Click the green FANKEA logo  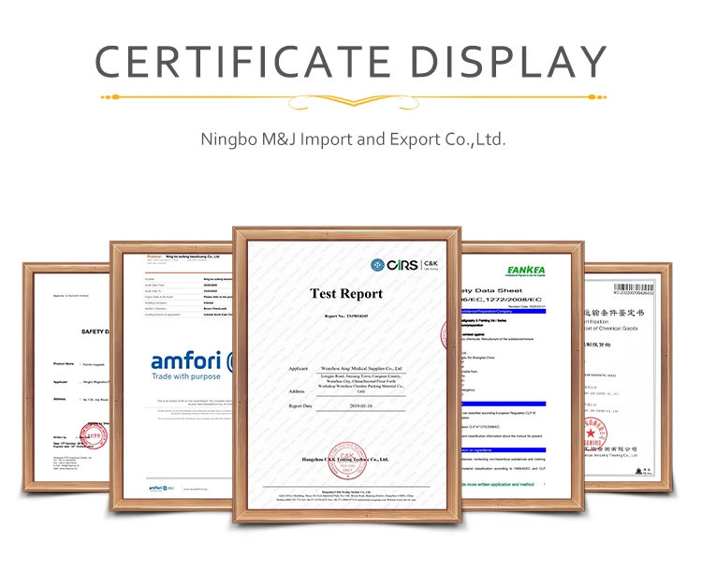(x=526, y=271)
